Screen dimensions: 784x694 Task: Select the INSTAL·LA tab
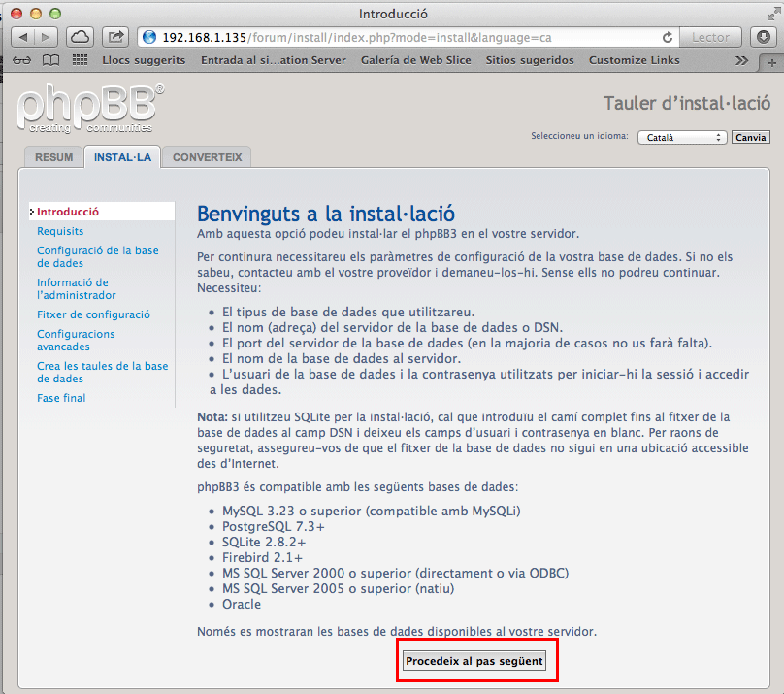[x=122, y=157]
